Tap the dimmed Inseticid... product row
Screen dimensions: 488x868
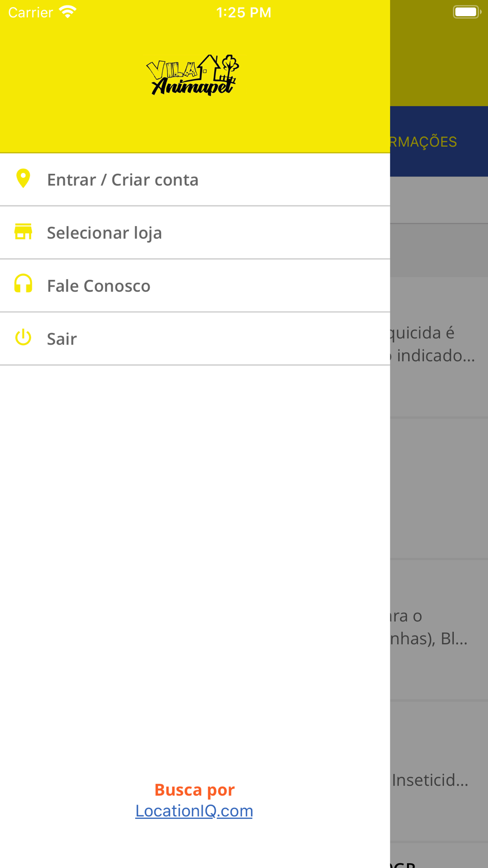click(x=439, y=771)
